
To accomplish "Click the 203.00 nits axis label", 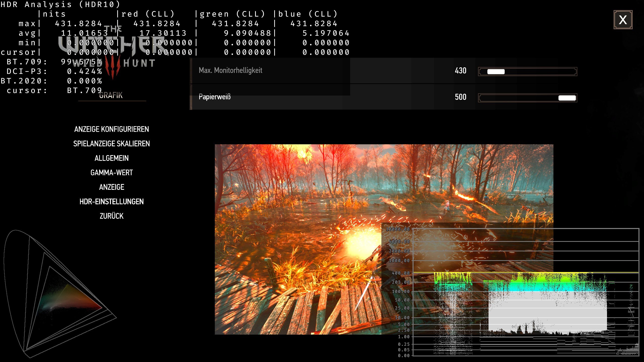I will pyautogui.click(x=400, y=282).
